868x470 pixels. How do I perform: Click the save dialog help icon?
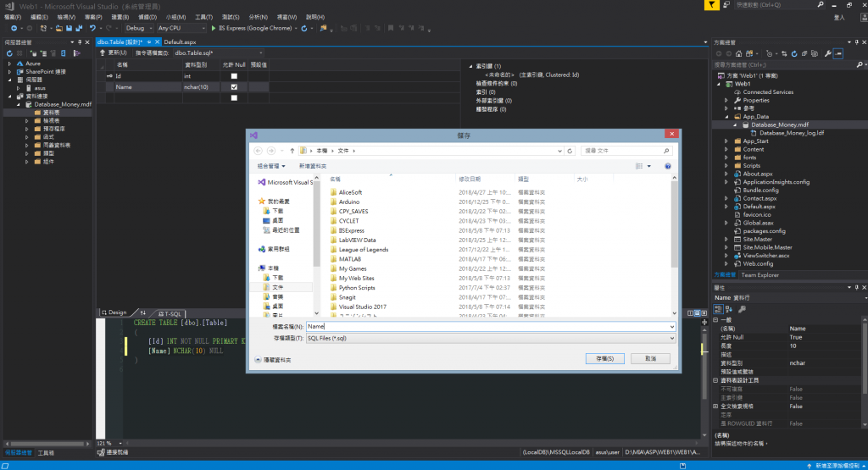pos(668,167)
